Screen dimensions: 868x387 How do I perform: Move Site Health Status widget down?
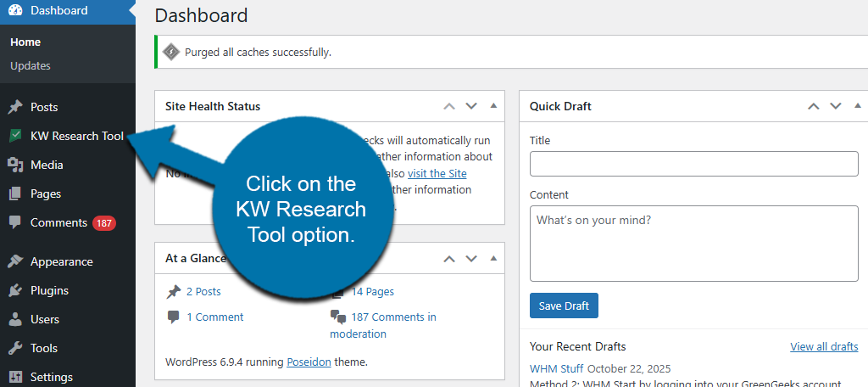point(471,106)
